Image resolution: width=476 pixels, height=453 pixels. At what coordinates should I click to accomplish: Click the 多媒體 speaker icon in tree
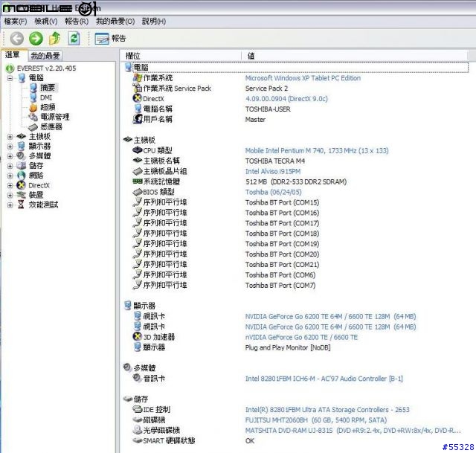tap(22, 156)
